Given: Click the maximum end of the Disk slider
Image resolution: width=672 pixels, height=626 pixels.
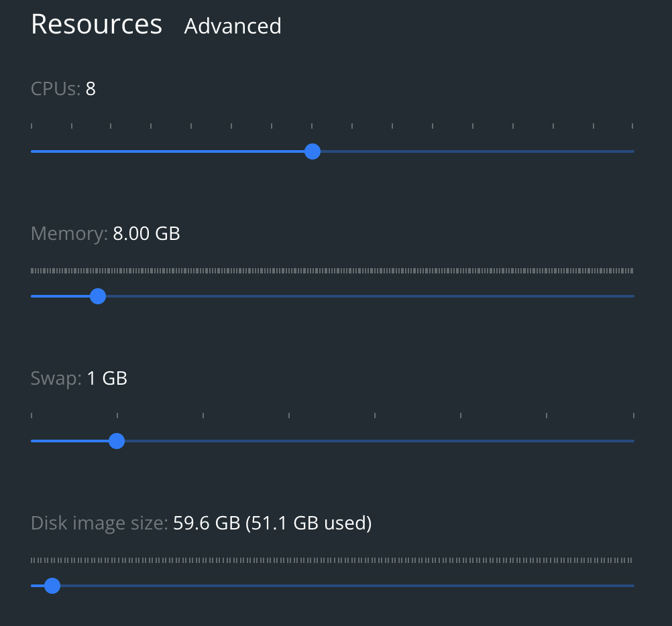Looking at the screenshot, I should point(630,585).
